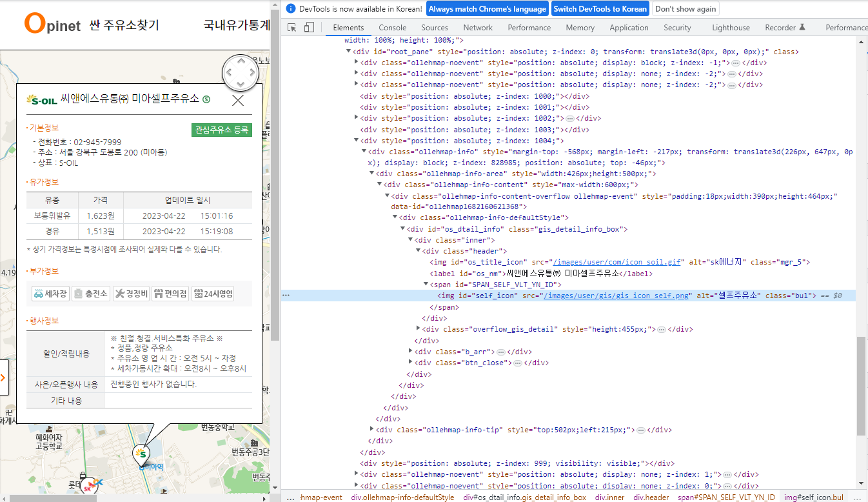Click the three dots beside the selected img line
The width and height of the screenshot is (868, 502).
coord(286,296)
